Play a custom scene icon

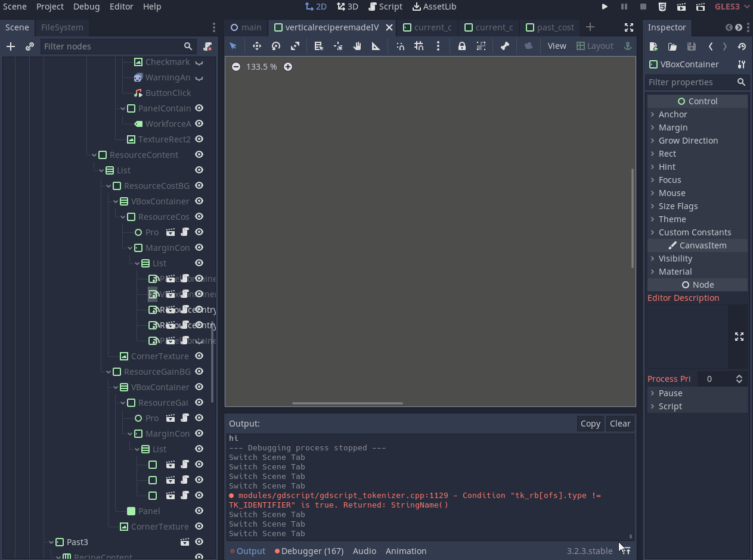click(x=701, y=7)
